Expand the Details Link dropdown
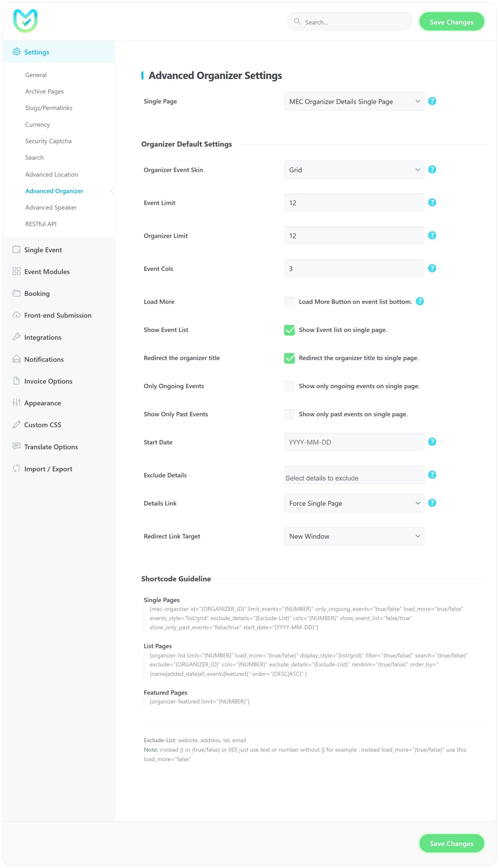The height and width of the screenshot is (868, 499). pyautogui.click(x=354, y=503)
